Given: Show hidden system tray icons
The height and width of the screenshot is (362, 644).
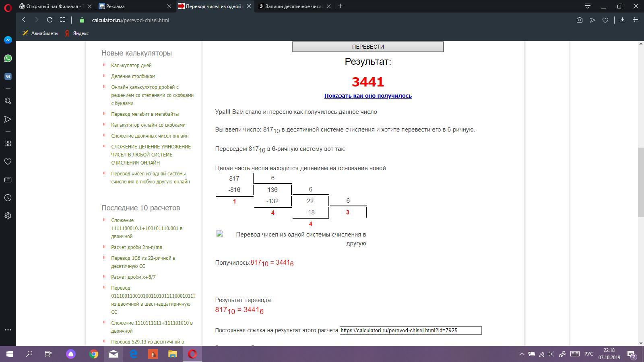Looking at the screenshot, I should [522, 354].
